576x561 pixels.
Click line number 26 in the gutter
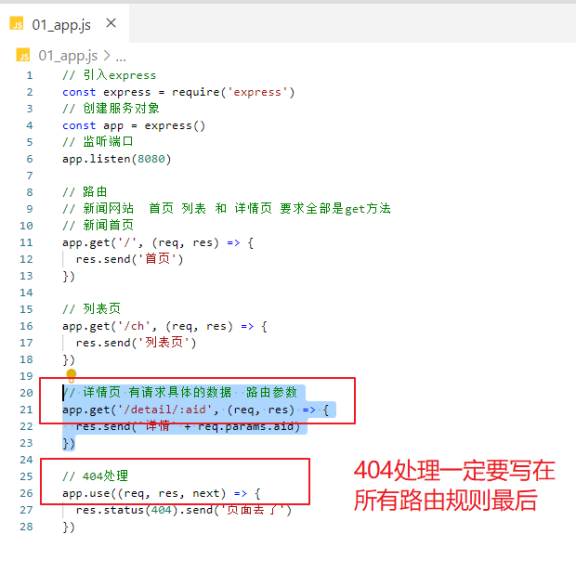click(26, 493)
